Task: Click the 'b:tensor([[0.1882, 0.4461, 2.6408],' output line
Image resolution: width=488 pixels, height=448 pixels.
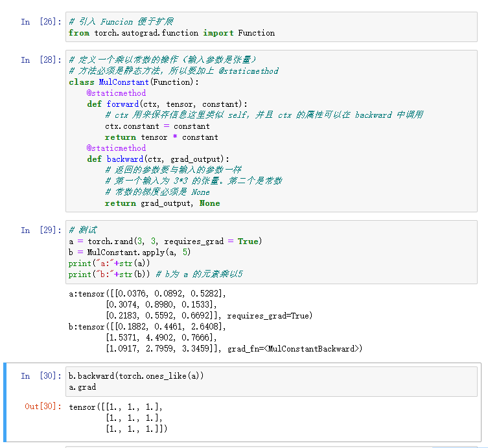Action: point(147,327)
